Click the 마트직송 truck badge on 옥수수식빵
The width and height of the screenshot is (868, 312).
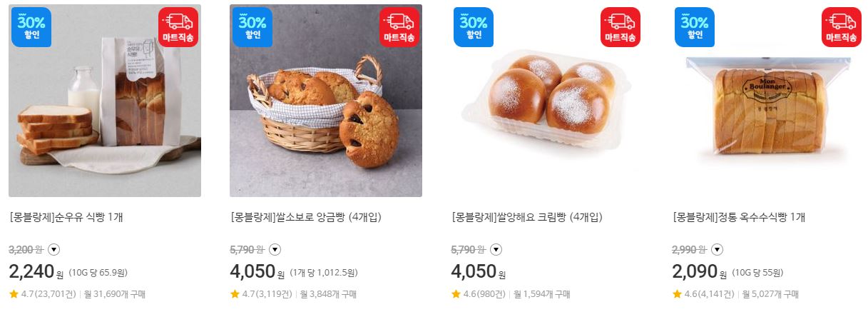[842, 27]
